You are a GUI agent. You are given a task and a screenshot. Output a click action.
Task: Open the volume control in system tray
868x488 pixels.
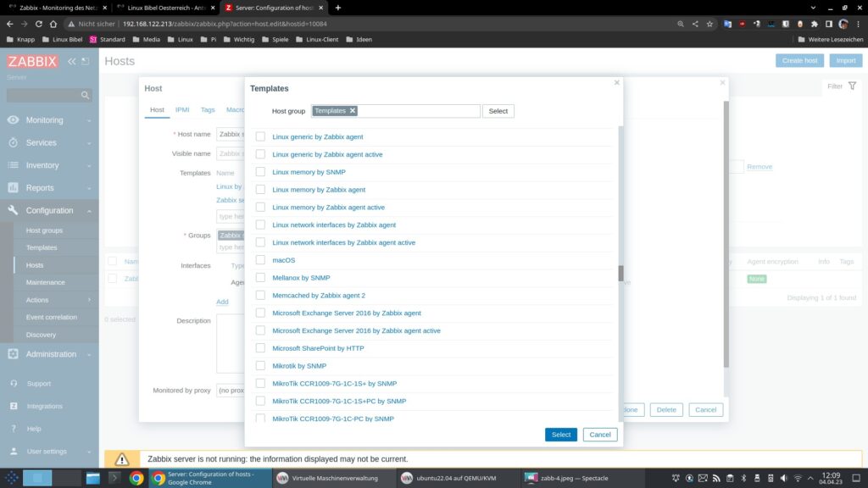click(784, 478)
